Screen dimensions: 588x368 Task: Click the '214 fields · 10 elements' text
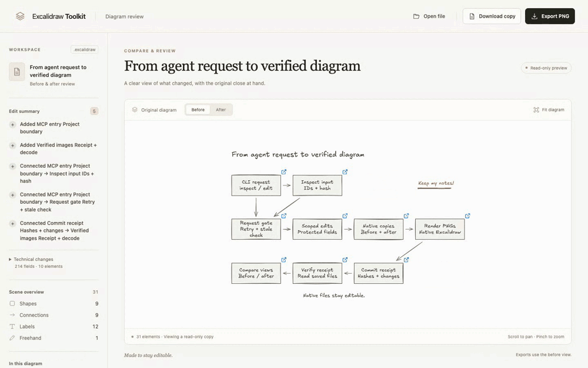(39, 266)
